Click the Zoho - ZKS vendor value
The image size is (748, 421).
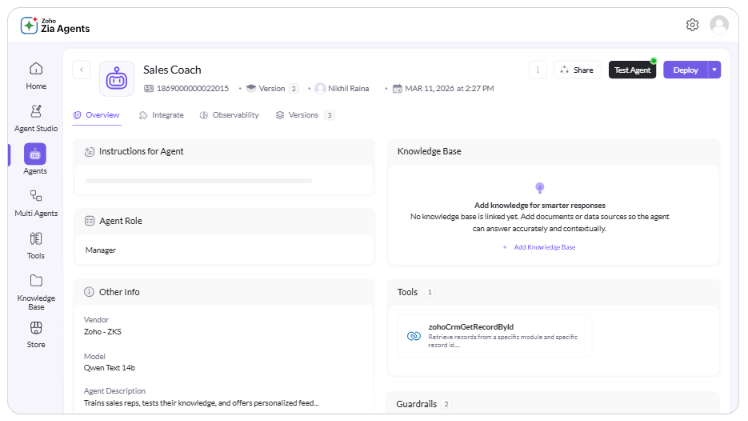coord(103,331)
